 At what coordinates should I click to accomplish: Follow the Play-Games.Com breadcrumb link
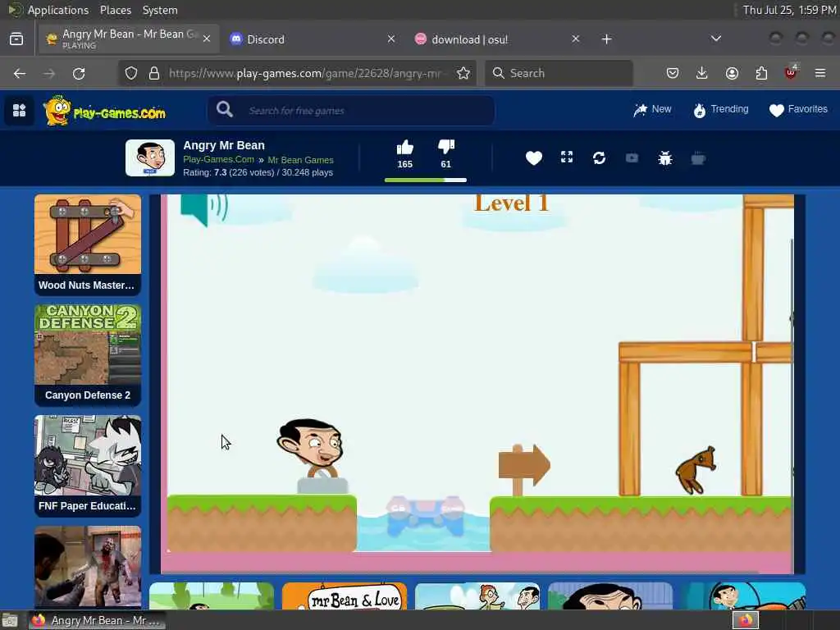218,160
